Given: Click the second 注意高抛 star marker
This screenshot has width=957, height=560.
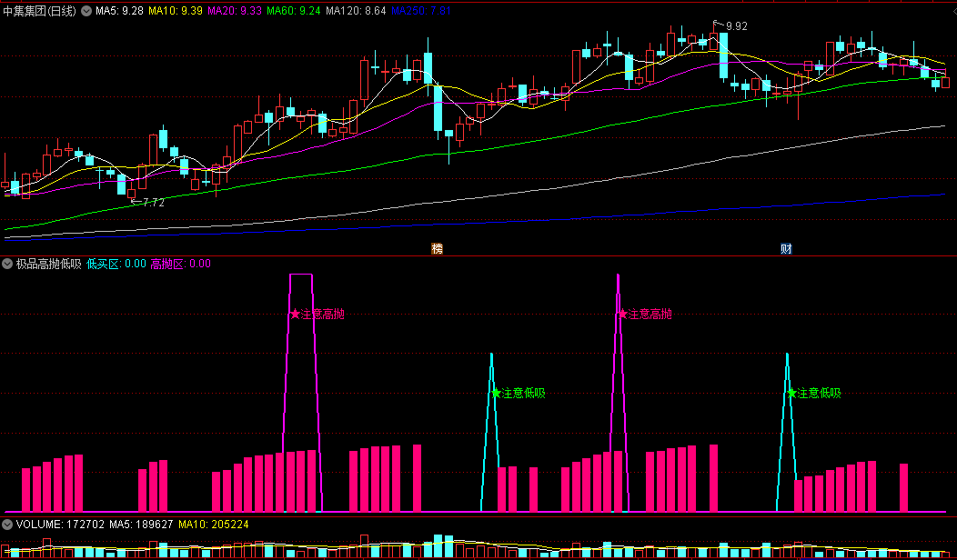Looking at the screenshot, I should tap(622, 315).
